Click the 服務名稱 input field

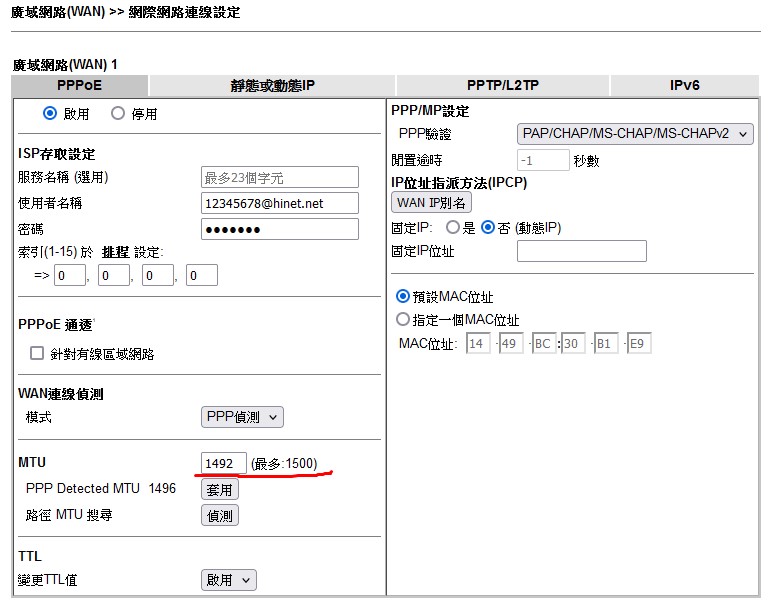point(279,178)
